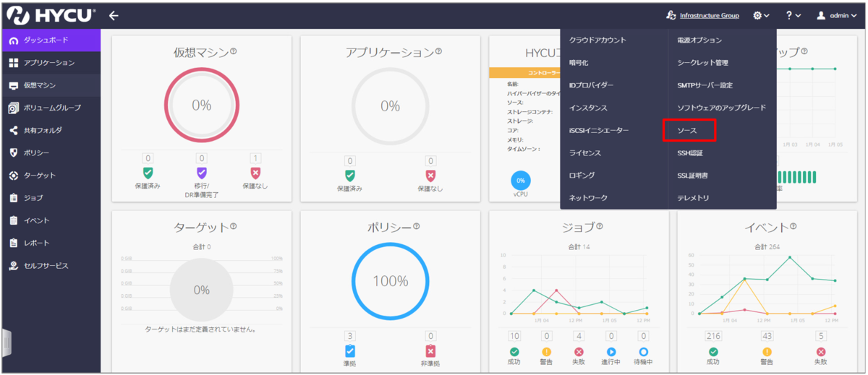Click help icon beside 仮想マシン widget title
This screenshot has width=868, height=375.
point(234,52)
